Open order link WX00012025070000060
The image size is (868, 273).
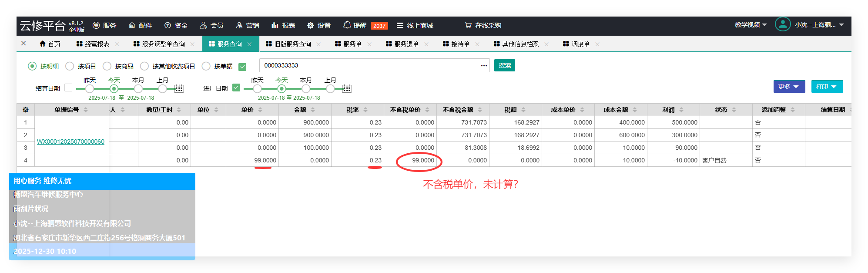[70, 142]
